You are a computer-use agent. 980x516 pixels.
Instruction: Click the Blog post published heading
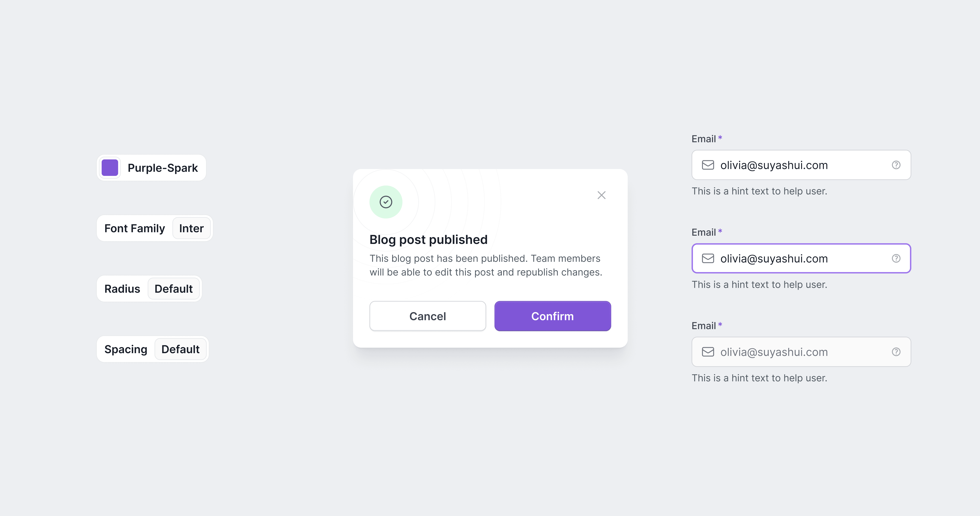[x=428, y=240]
